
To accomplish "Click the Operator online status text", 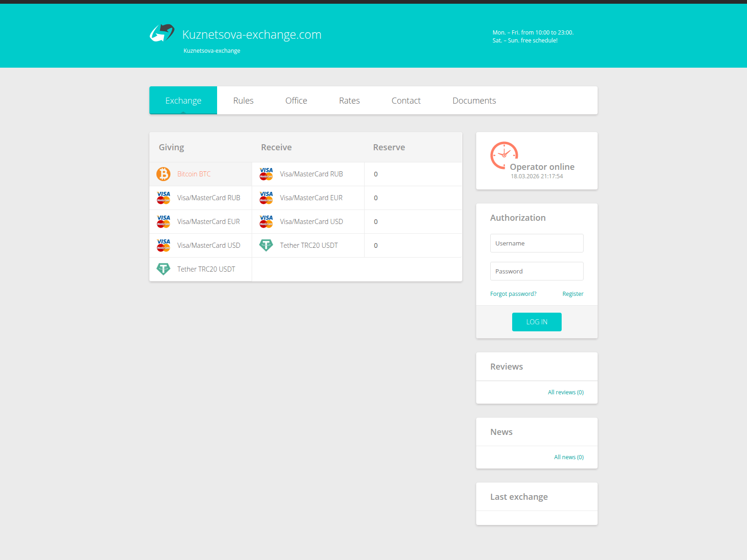I will [542, 167].
